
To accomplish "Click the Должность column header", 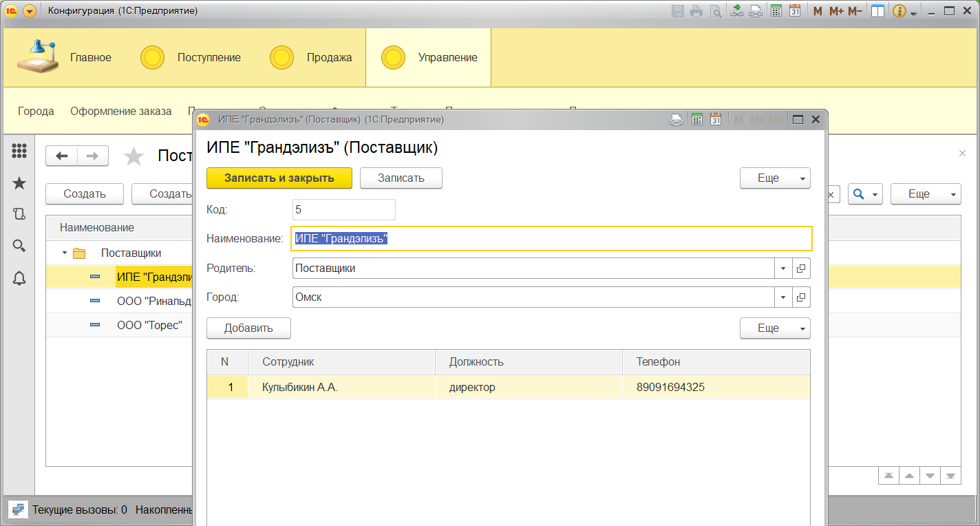I will point(529,361).
